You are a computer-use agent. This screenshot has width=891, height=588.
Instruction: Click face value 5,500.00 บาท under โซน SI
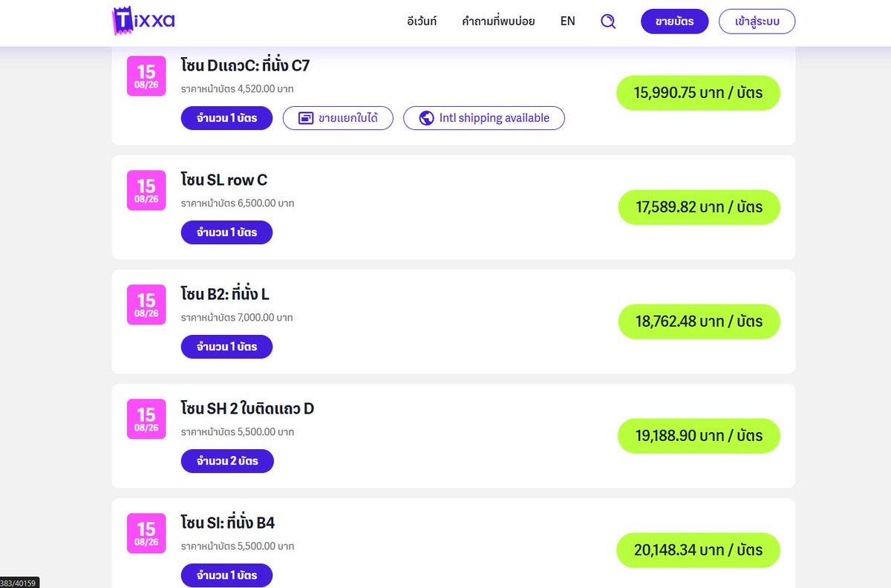[238, 546]
